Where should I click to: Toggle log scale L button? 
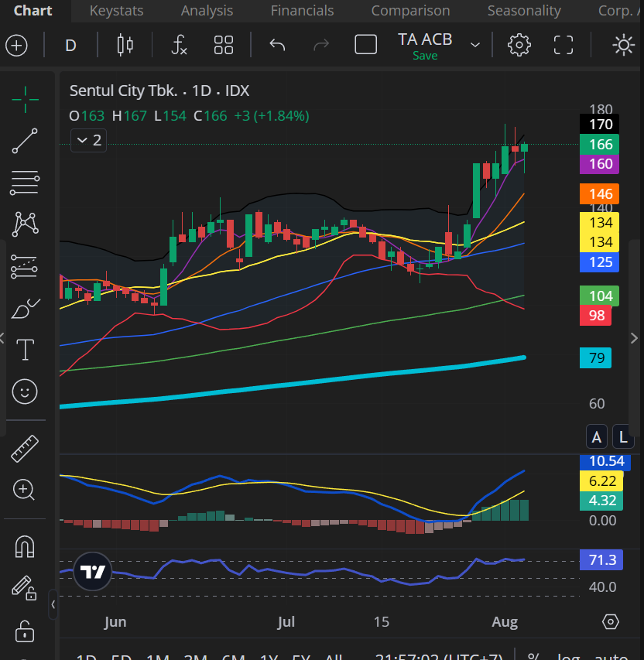pyautogui.click(x=622, y=436)
